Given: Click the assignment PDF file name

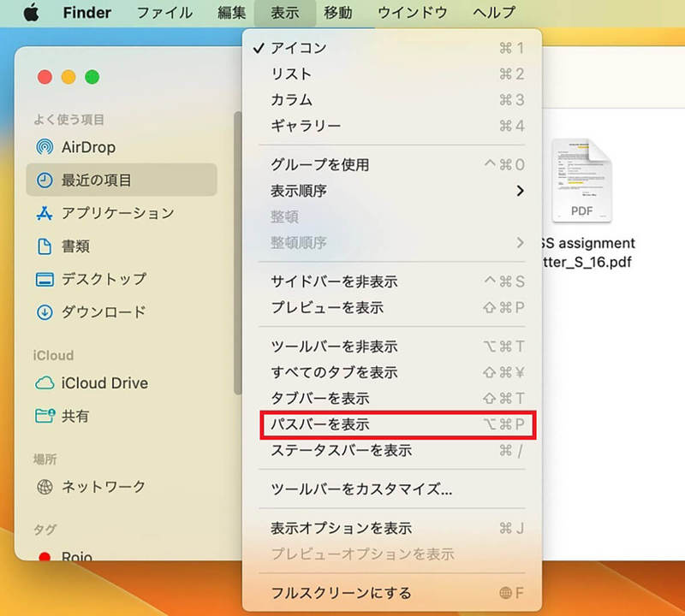Looking at the screenshot, I should 588,252.
